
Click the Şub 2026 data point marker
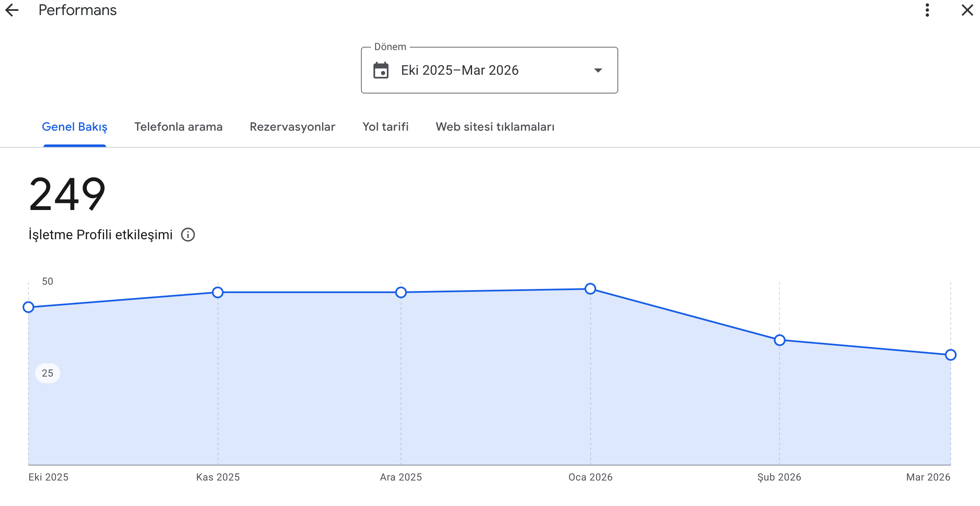pos(779,340)
